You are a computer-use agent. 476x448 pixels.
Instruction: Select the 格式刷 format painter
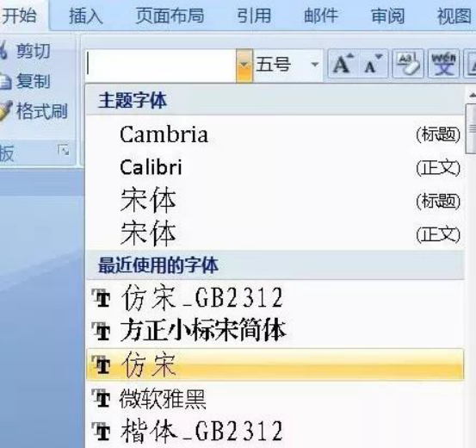34,111
